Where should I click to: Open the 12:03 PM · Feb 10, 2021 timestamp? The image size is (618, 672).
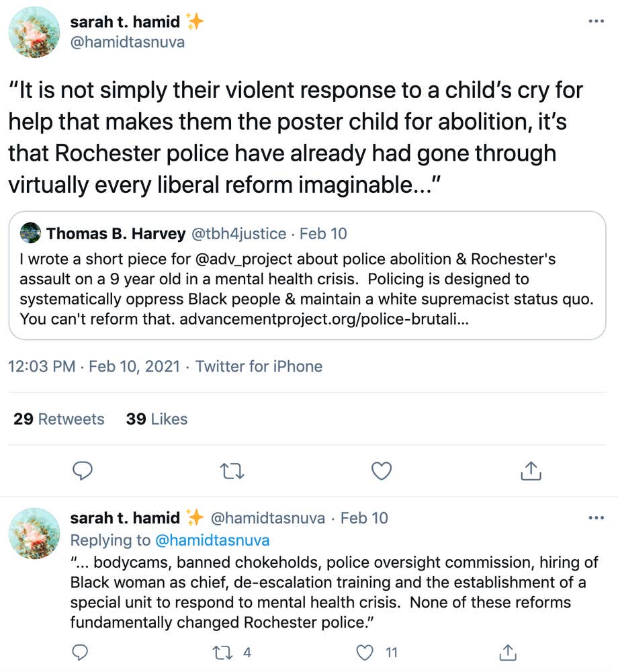(x=94, y=366)
